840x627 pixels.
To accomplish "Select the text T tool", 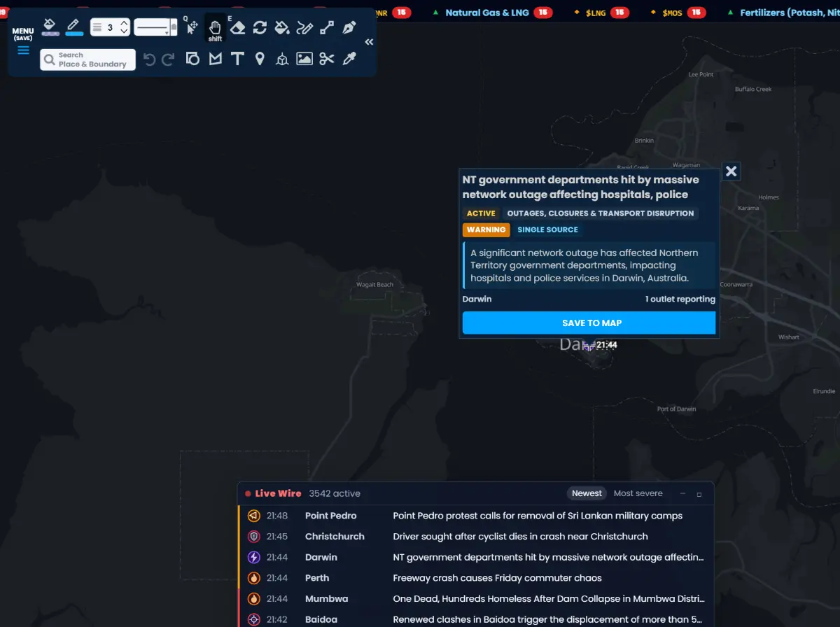I will [x=237, y=59].
